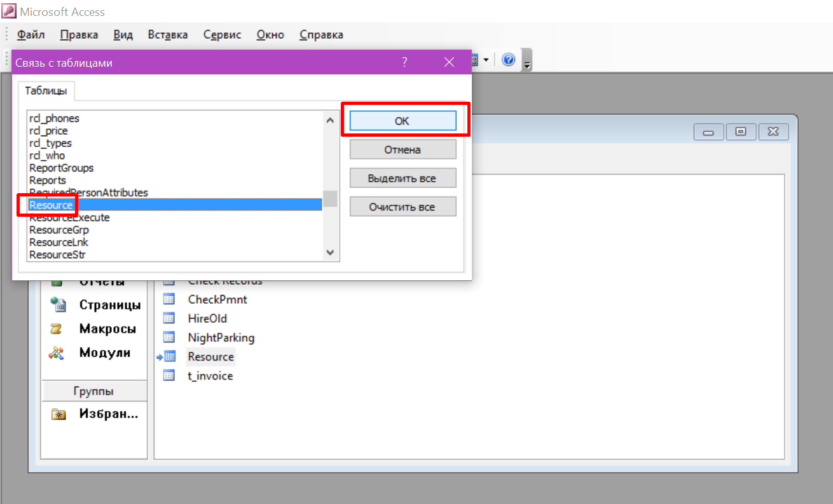Open the Вид menu
The width and height of the screenshot is (833, 504).
(123, 35)
